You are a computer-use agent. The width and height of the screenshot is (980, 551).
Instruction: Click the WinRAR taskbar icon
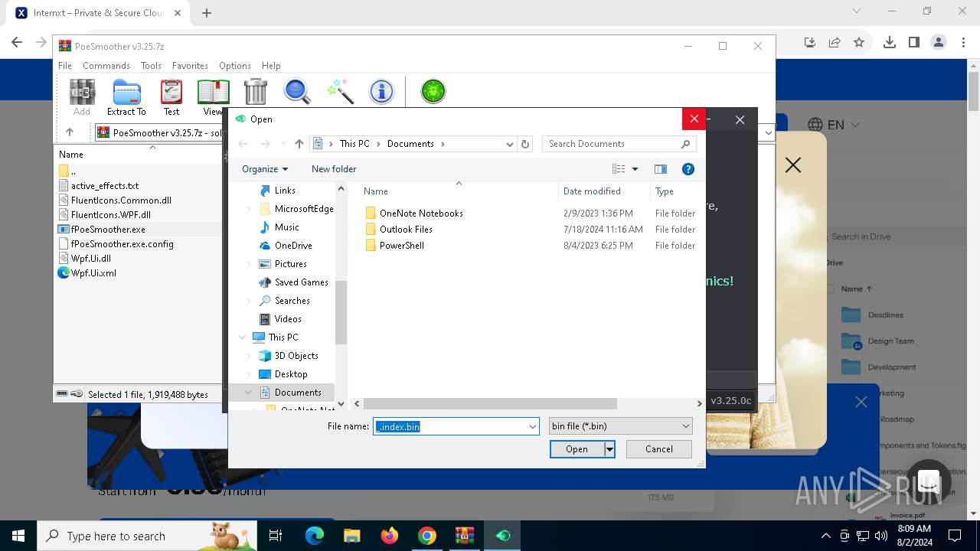click(x=465, y=536)
